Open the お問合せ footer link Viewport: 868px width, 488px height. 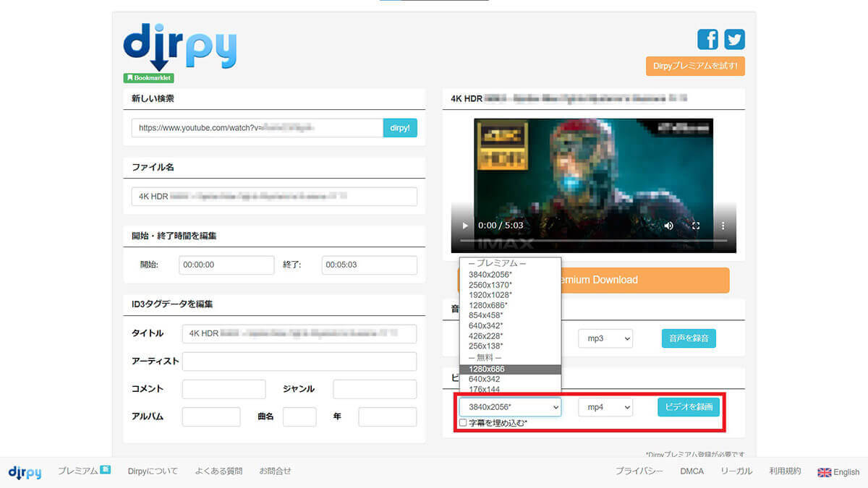[275, 471]
